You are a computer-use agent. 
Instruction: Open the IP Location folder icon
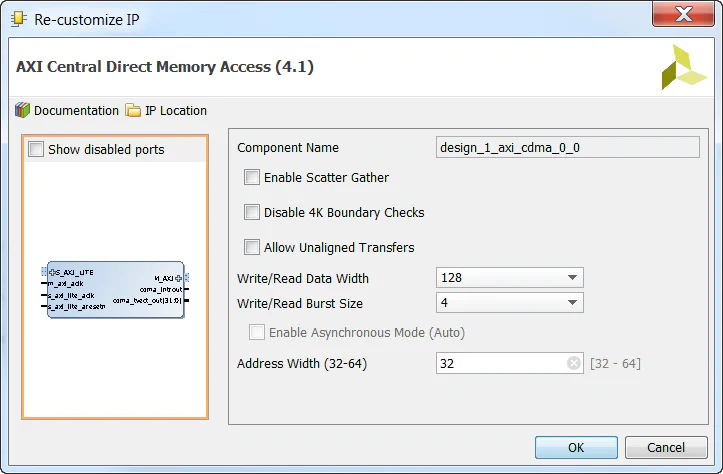133,110
